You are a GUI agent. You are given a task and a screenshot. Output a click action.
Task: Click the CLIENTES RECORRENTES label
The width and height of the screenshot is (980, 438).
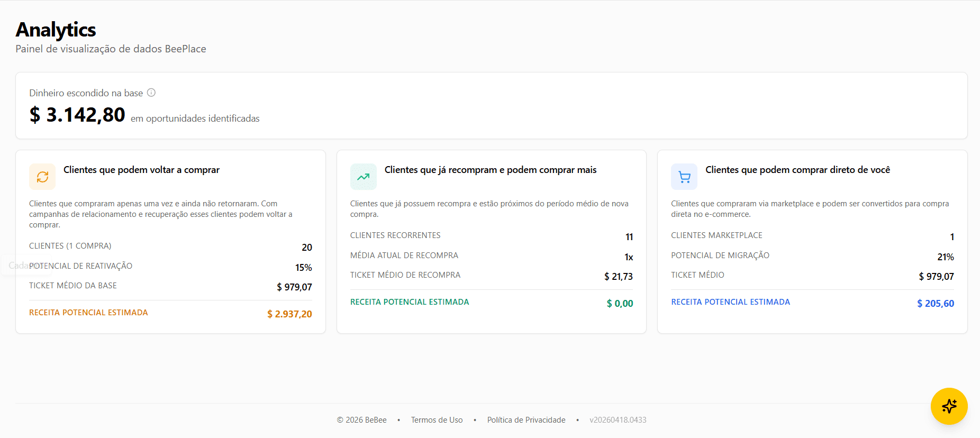tap(395, 235)
